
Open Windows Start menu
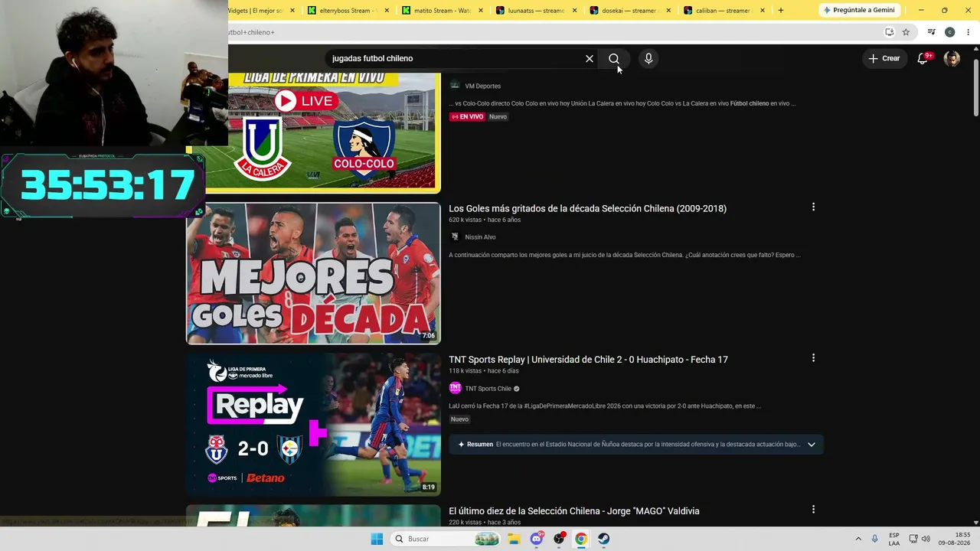pyautogui.click(x=377, y=539)
